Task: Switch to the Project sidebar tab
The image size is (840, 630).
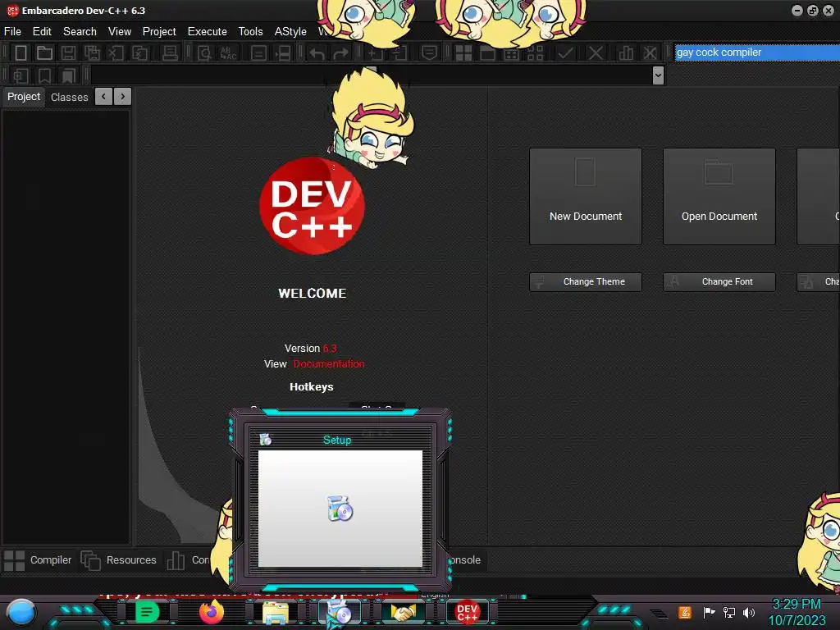Action: 24,97
